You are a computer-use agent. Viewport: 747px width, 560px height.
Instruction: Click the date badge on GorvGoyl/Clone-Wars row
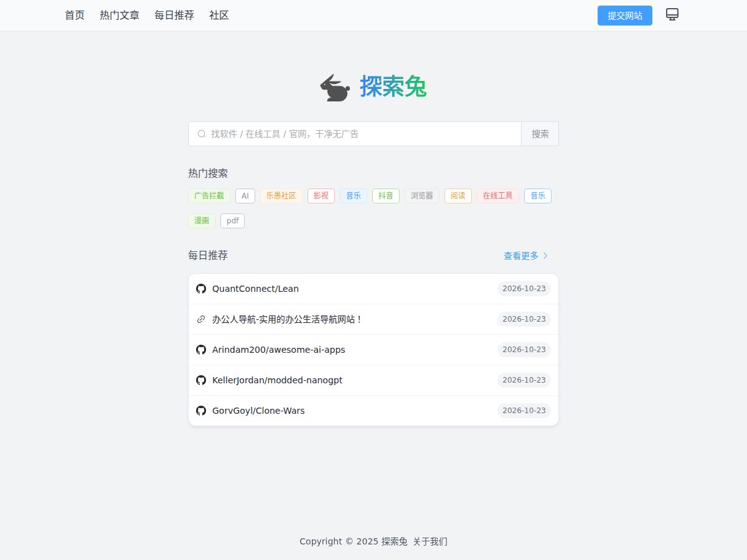pyautogui.click(x=524, y=411)
